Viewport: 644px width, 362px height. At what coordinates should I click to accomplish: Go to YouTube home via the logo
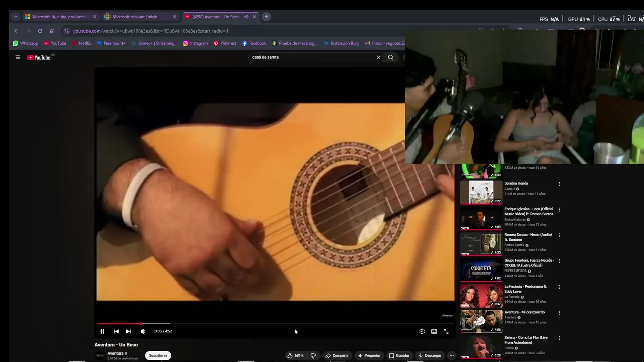click(39, 57)
